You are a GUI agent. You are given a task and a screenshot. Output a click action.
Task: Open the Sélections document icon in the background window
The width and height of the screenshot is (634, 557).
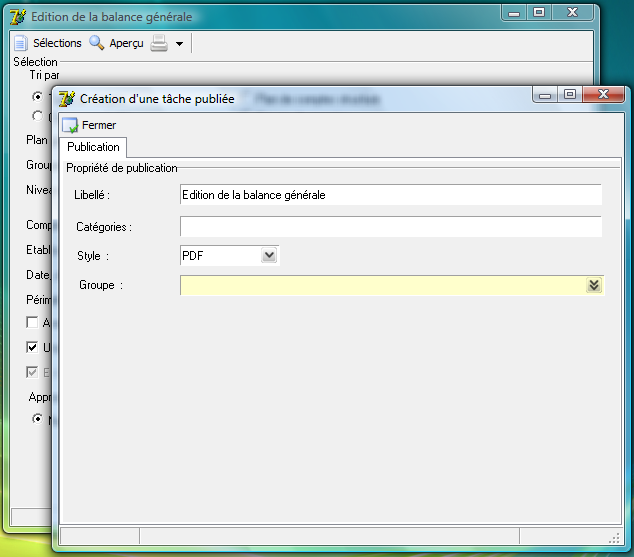tap(21, 43)
